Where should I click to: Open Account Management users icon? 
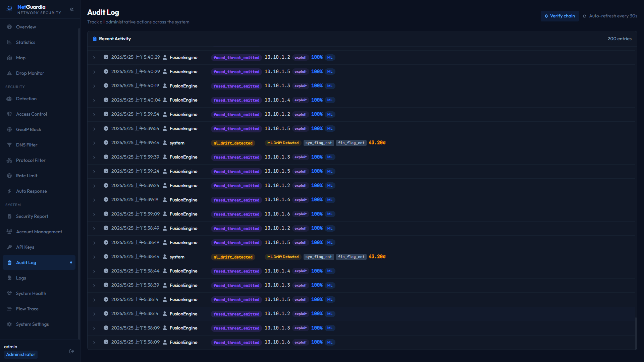tap(9, 232)
